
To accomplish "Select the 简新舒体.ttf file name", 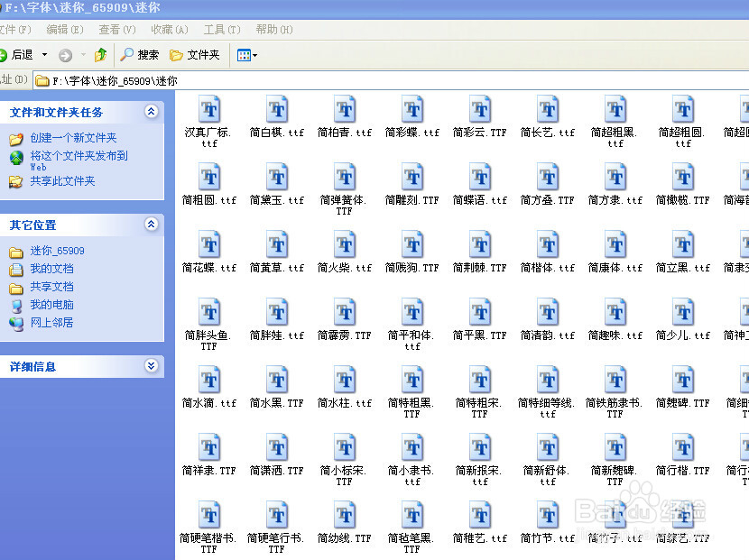I will click(548, 476).
